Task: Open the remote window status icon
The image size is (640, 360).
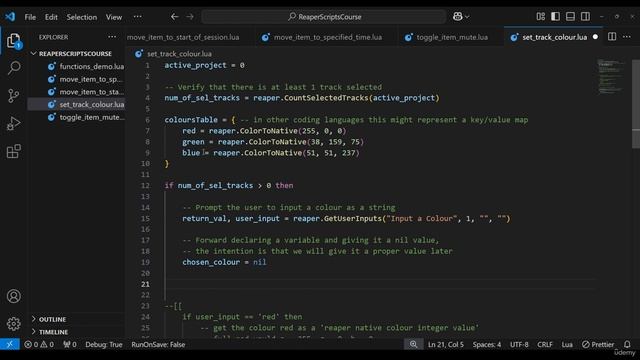Action: click(x=10, y=344)
